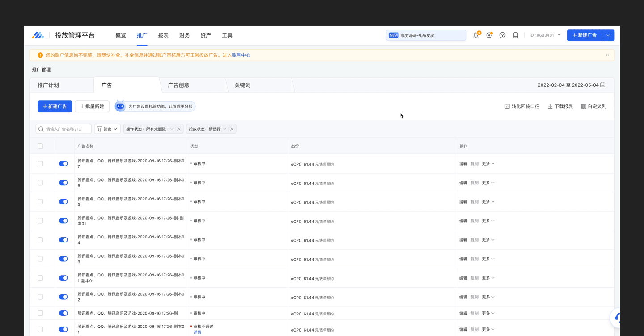Open 更多 menu for ad 副本07

click(x=488, y=164)
